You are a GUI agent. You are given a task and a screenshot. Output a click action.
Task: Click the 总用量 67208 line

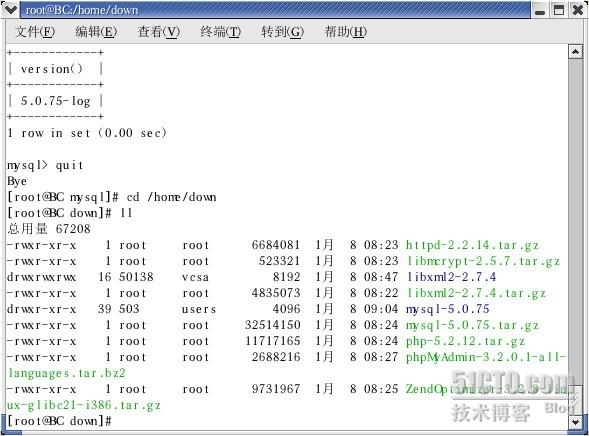[49, 229]
